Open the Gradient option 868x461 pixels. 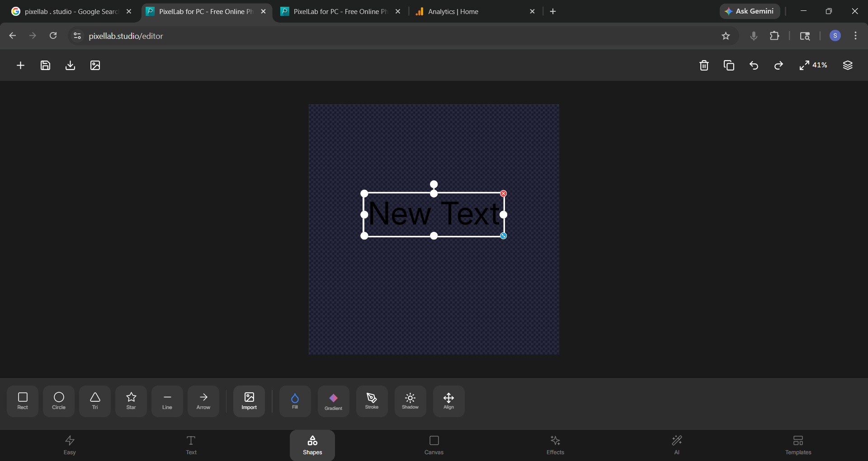[x=333, y=401]
